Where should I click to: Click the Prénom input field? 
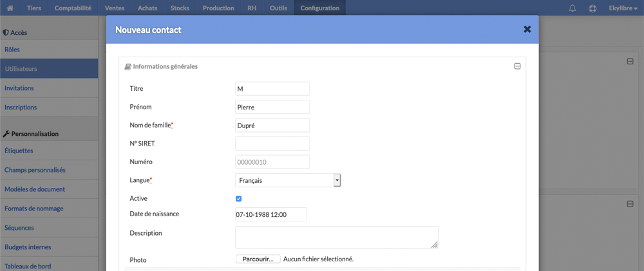coord(272,107)
